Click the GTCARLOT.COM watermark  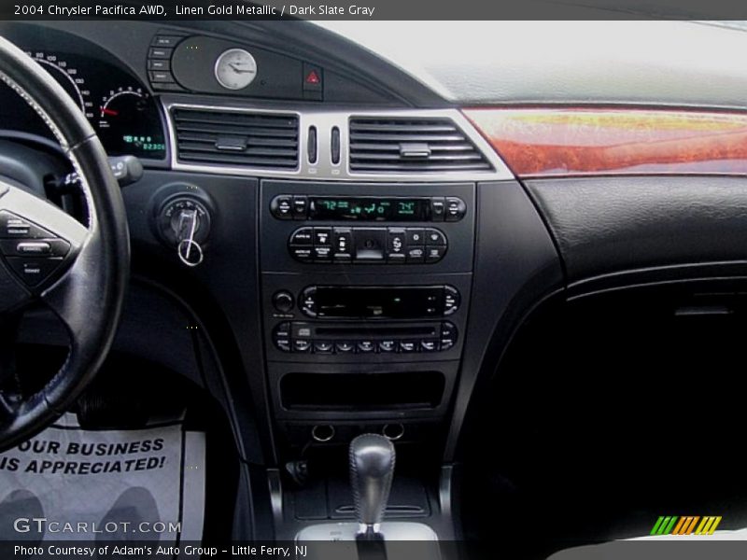[x=96, y=526]
